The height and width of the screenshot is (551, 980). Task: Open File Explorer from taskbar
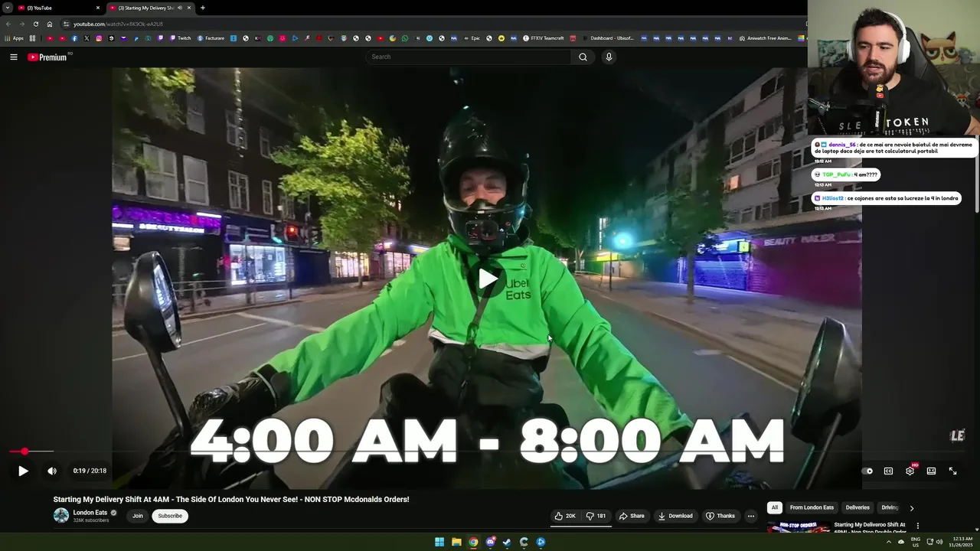456,542
